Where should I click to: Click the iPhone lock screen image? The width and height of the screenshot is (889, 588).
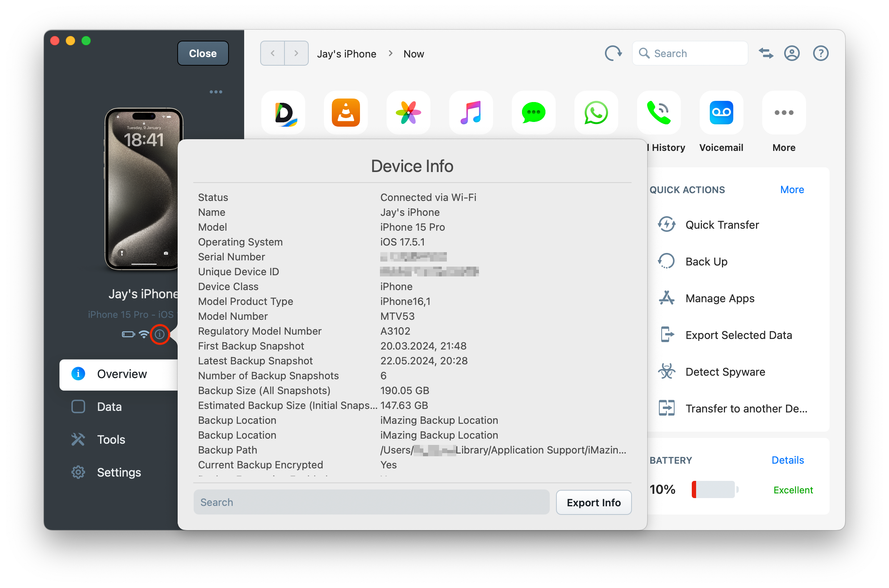point(143,189)
